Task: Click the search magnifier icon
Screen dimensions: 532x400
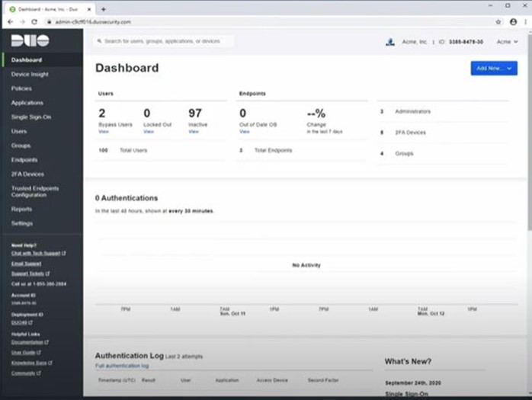Action: coord(99,41)
